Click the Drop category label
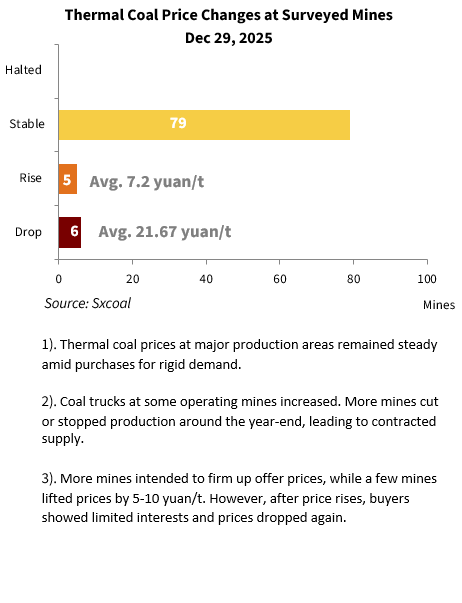 click(28, 232)
